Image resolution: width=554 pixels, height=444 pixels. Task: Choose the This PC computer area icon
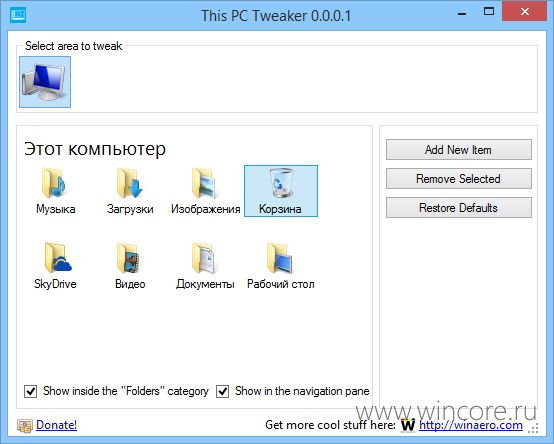45,82
